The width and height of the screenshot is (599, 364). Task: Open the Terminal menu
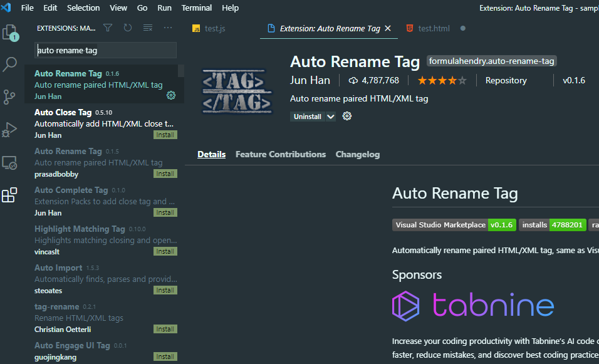click(x=196, y=8)
